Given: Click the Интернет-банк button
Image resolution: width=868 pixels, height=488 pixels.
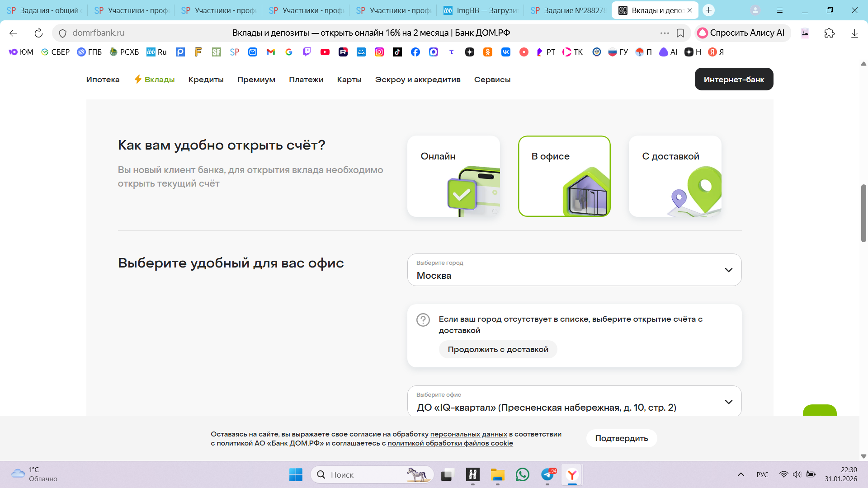Looking at the screenshot, I should [x=733, y=80].
